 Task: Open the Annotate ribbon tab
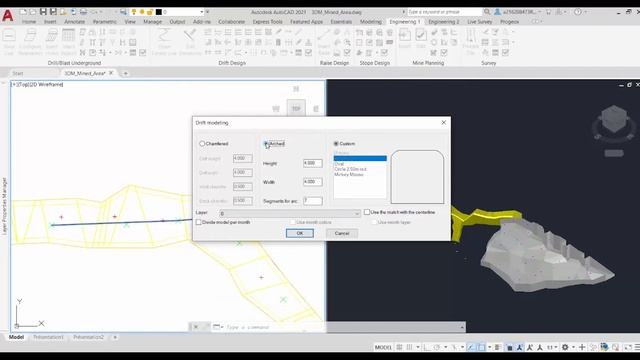(75, 22)
